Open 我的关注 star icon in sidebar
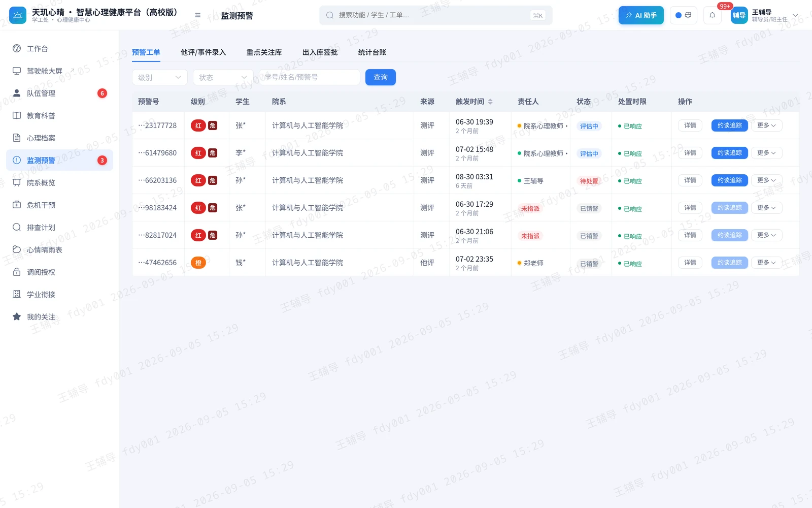Viewport: 812px width, 508px height. (x=17, y=317)
